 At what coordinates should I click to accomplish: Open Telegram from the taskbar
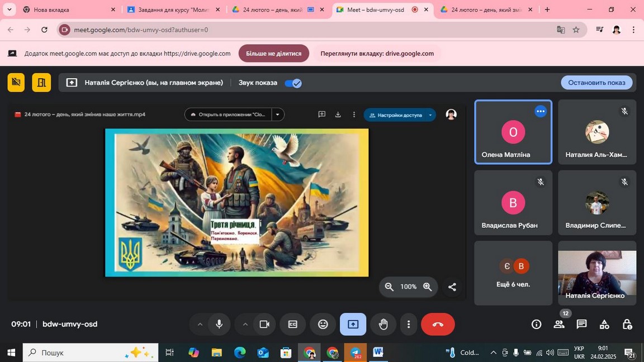pos(356,352)
